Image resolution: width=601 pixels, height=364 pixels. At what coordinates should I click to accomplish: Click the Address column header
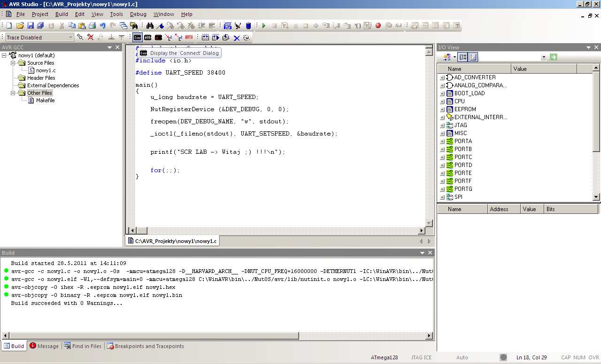[x=504, y=209]
